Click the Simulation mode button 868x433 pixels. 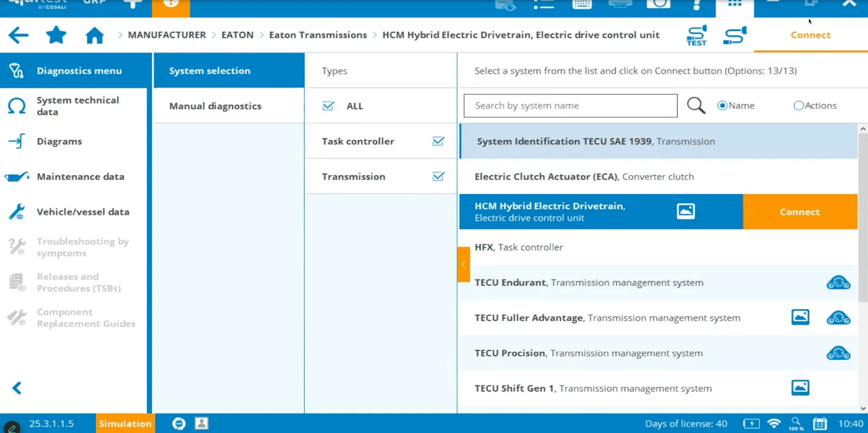point(125,424)
